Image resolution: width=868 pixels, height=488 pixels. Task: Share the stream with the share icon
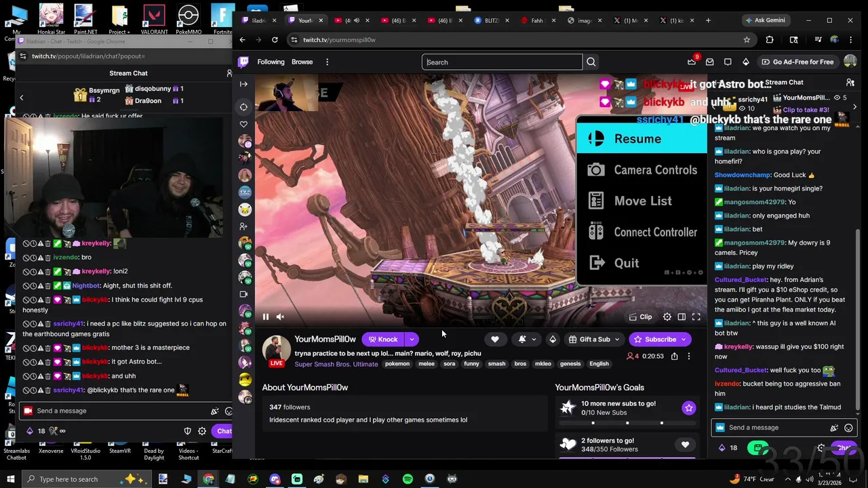(x=674, y=356)
